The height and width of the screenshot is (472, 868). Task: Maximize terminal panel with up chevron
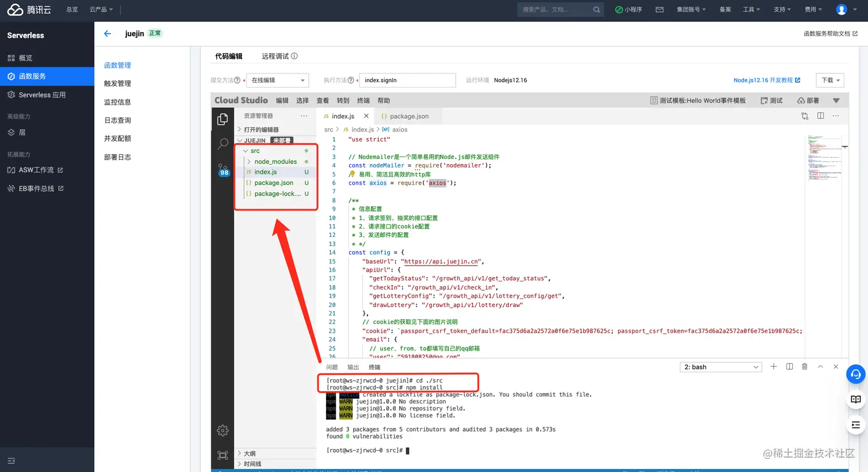point(820,366)
